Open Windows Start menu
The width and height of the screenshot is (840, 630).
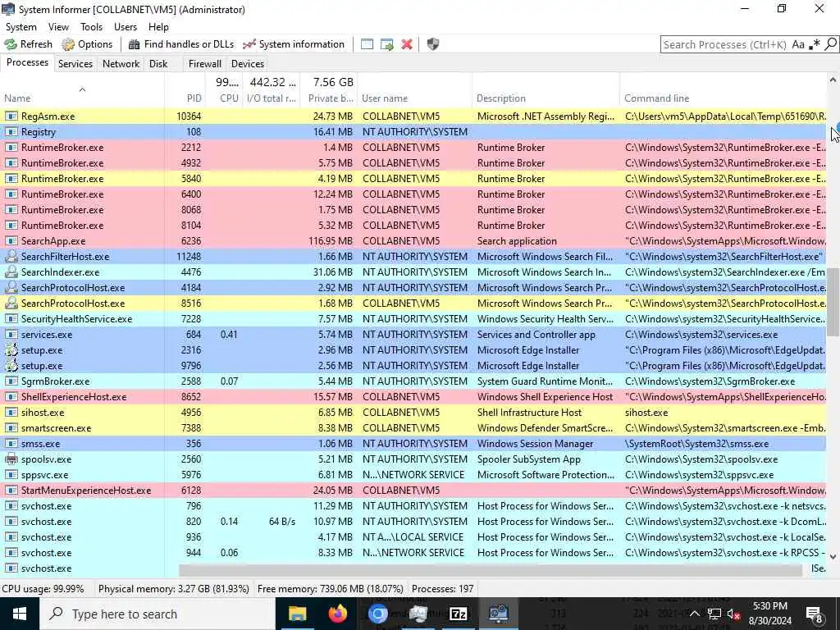(x=20, y=614)
